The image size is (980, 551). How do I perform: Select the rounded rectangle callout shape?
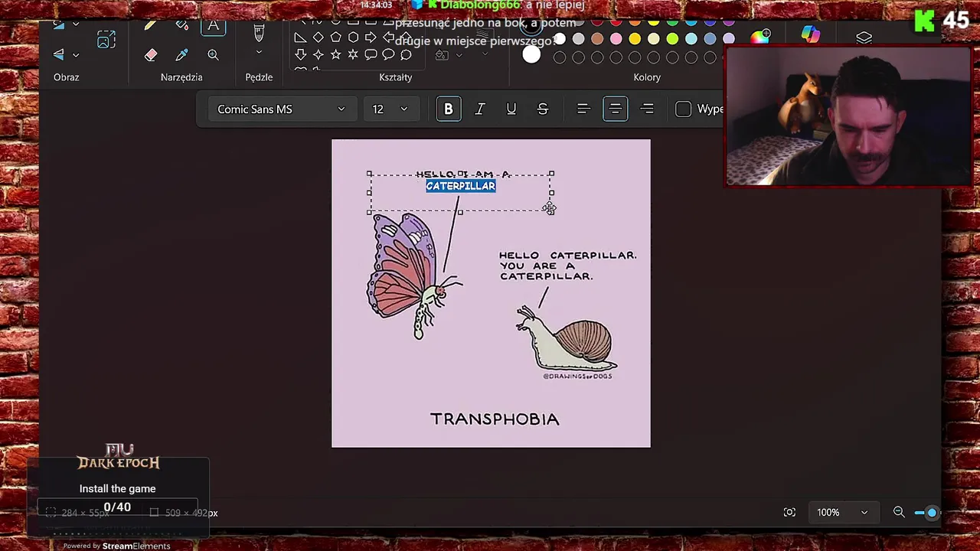pyautogui.click(x=371, y=54)
